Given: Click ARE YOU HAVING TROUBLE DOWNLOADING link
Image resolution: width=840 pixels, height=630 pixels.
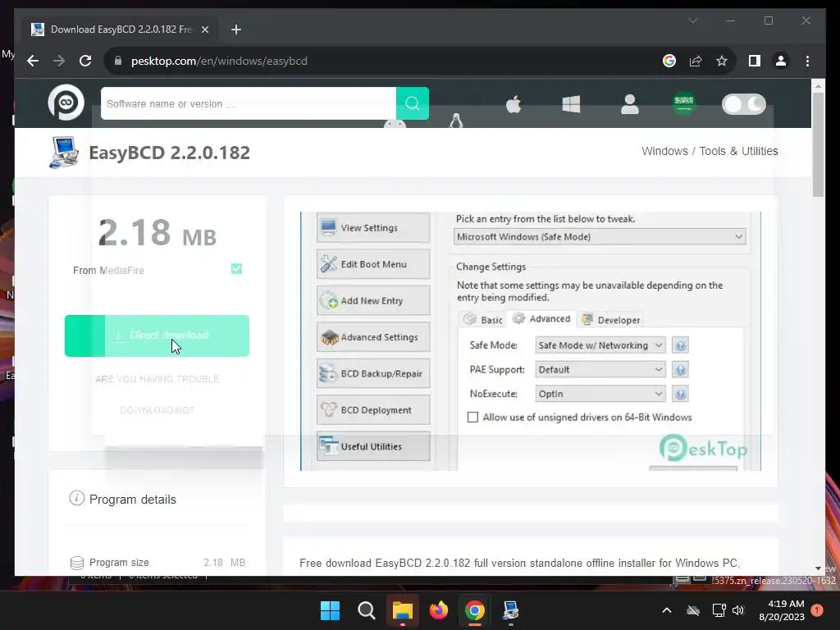Looking at the screenshot, I should click(157, 395).
